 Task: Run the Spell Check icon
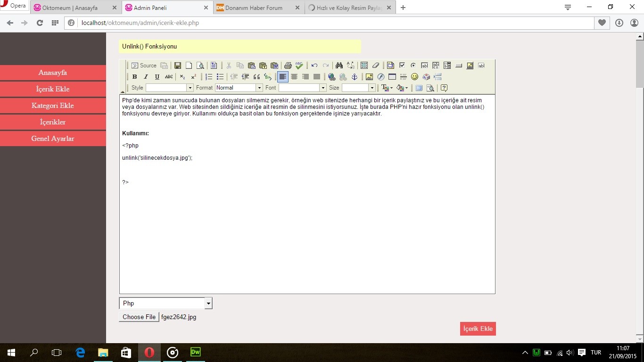299,66
